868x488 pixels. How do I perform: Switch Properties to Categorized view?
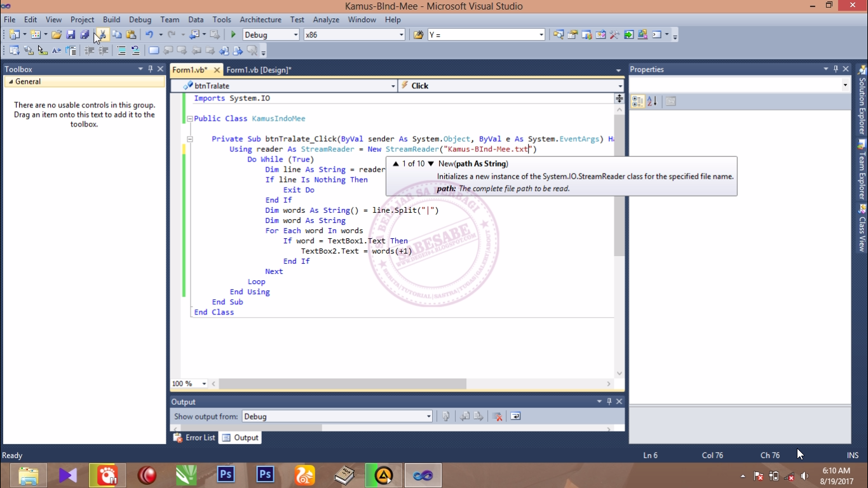pyautogui.click(x=637, y=102)
